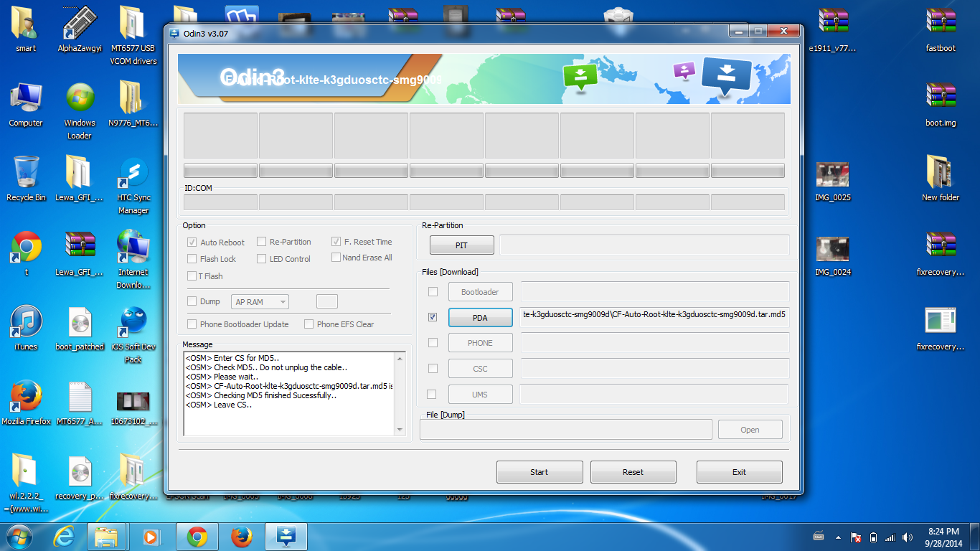Click the PIT button
The width and height of the screenshot is (980, 551).
tap(461, 245)
